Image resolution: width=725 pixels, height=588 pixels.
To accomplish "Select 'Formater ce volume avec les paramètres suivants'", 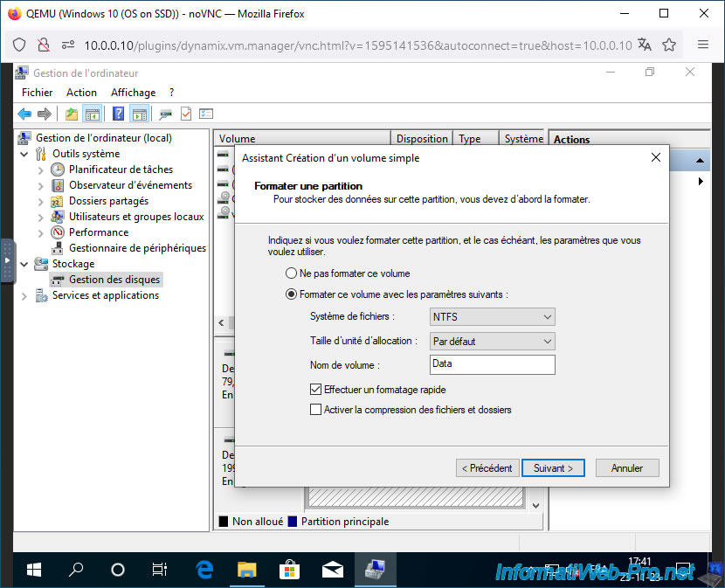I will (291, 294).
